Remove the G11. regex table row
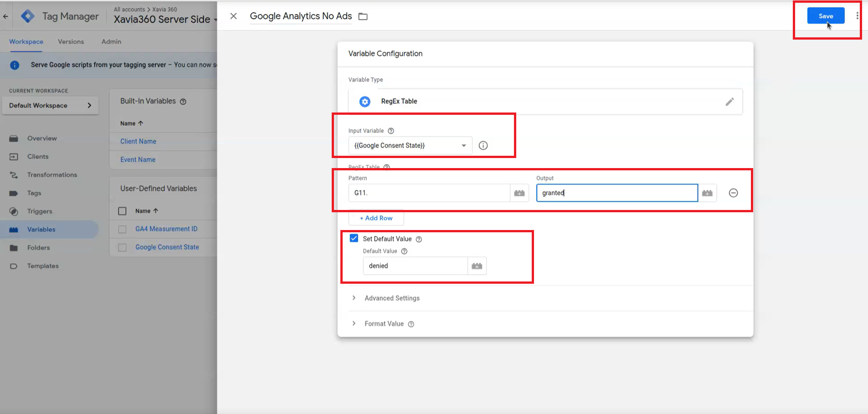Viewport: 868px width, 414px height. 733,193
